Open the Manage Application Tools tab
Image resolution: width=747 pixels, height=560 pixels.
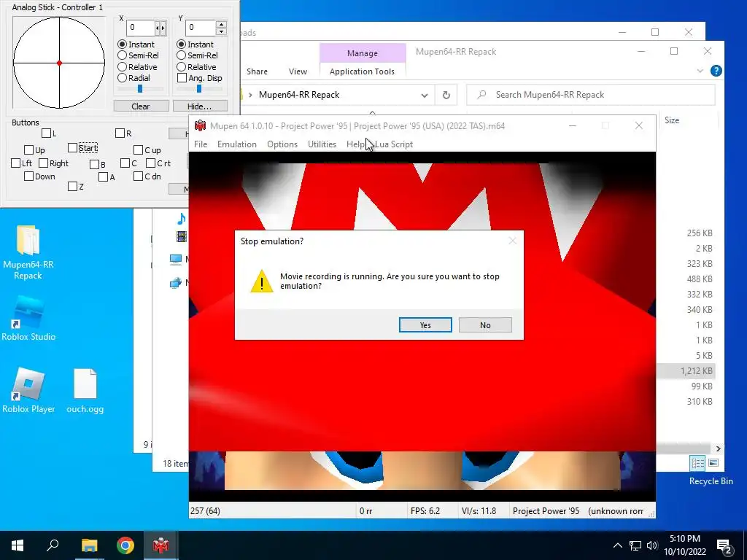362,71
